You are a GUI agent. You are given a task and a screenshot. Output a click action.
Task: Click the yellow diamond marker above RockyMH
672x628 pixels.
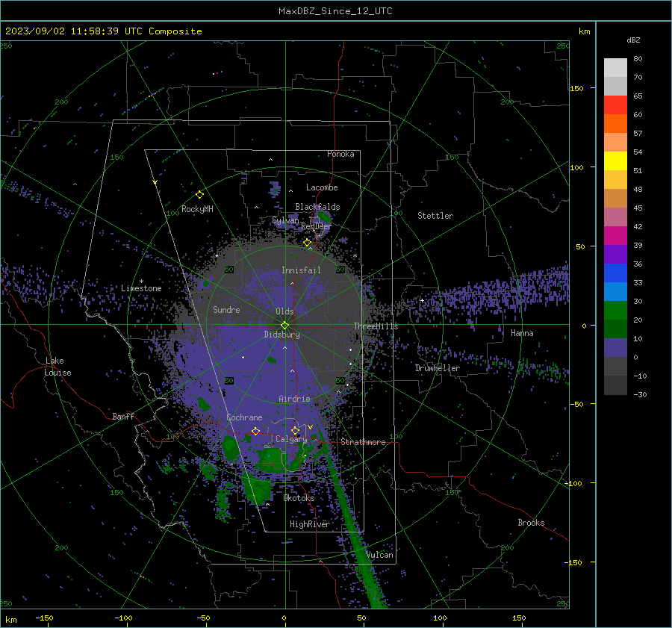point(199,195)
